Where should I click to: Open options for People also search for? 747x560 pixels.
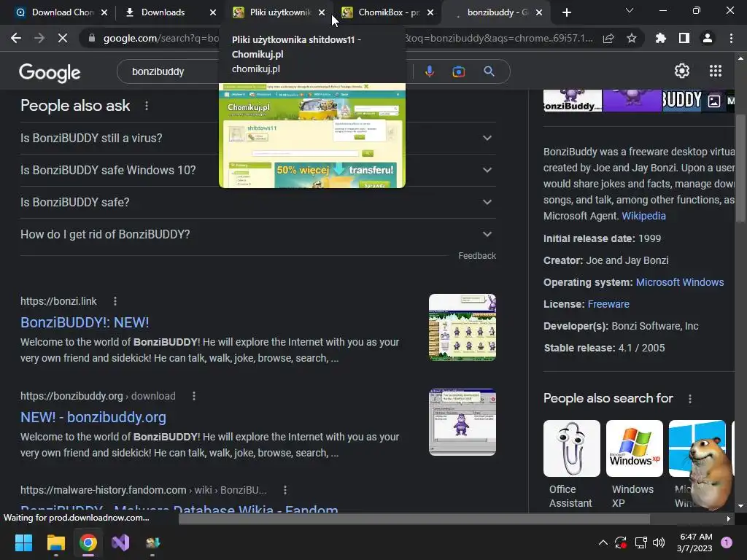pyautogui.click(x=690, y=399)
